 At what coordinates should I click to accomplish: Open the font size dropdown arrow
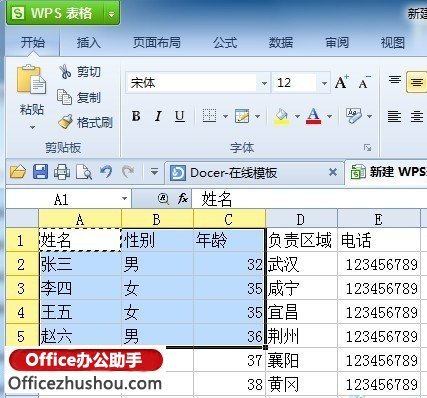(x=324, y=83)
